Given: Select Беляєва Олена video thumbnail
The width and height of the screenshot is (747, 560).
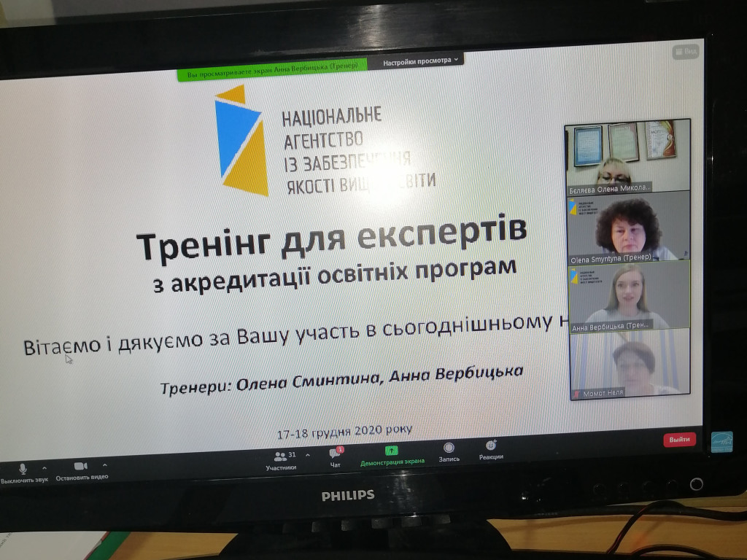Looking at the screenshot, I should pyautogui.click(x=627, y=157).
